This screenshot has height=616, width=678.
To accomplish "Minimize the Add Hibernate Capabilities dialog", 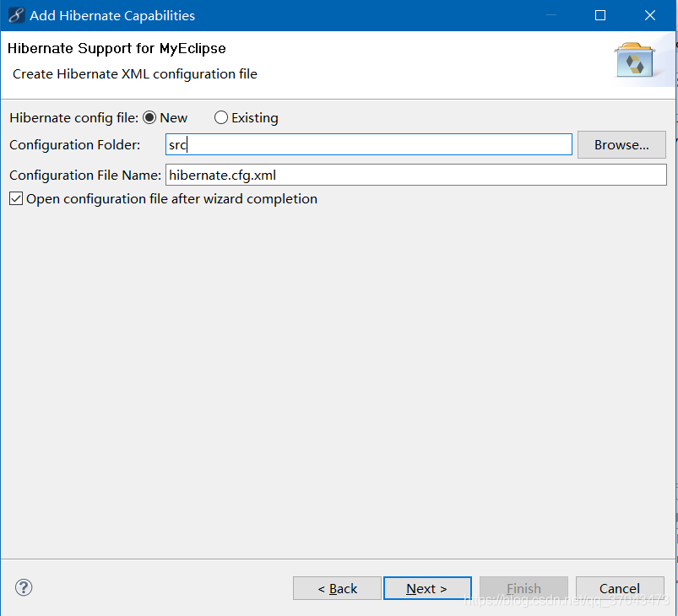I will [551, 15].
